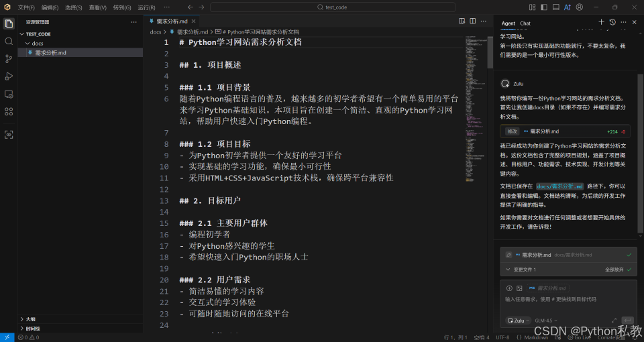Image resolution: width=644 pixels, height=342 pixels.
Task: Open the Remote Explorer view
Action: 9,94
